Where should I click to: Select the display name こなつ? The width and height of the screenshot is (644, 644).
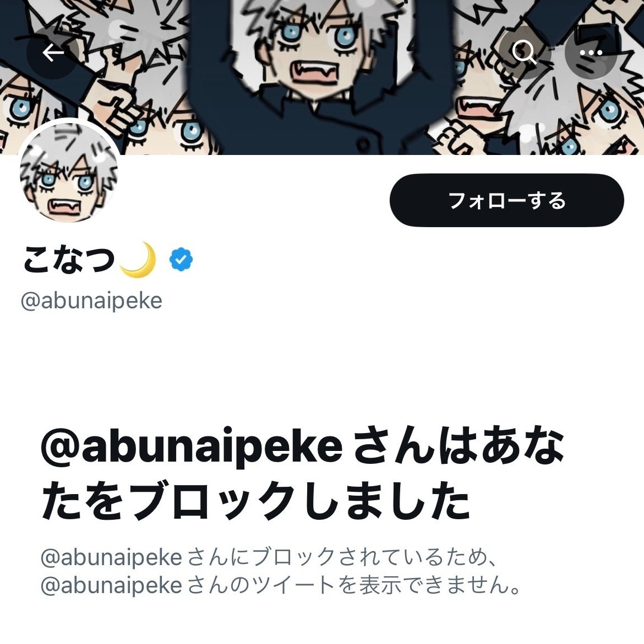[x=69, y=260]
